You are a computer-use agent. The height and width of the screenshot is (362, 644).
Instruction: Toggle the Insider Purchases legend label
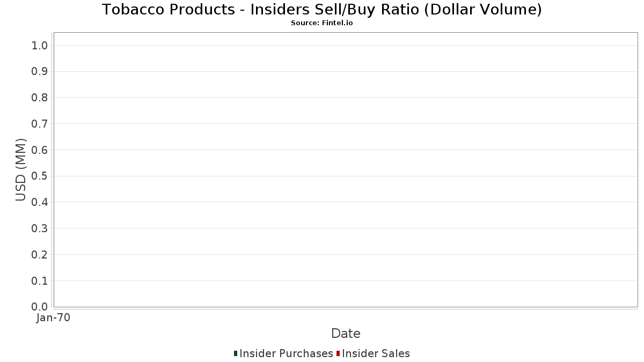coord(286,353)
